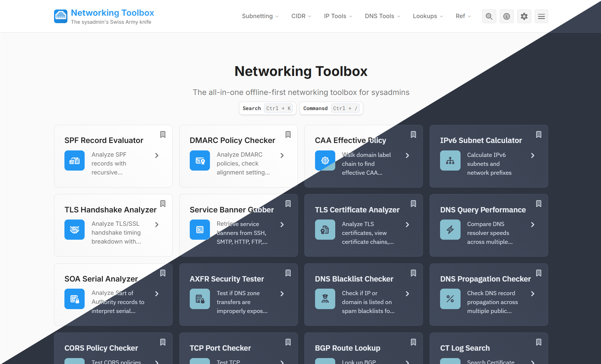Click the settings gear icon
601x364 pixels.
524,16
